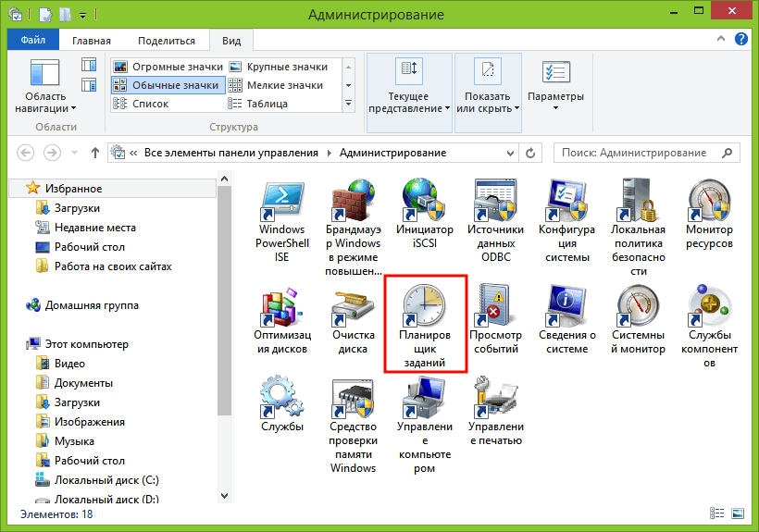
Task: Expand Текущее представление dropdown
Action: pyautogui.click(x=409, y=93)
